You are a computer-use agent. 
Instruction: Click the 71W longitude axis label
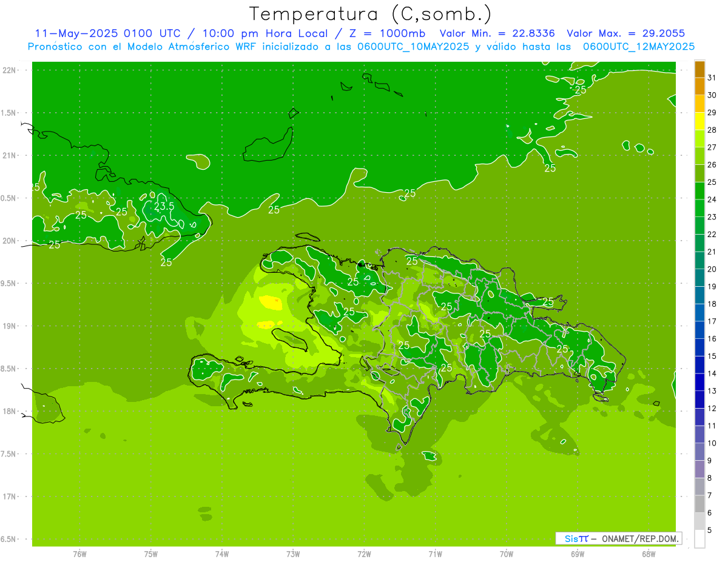[x=435, y=554]
